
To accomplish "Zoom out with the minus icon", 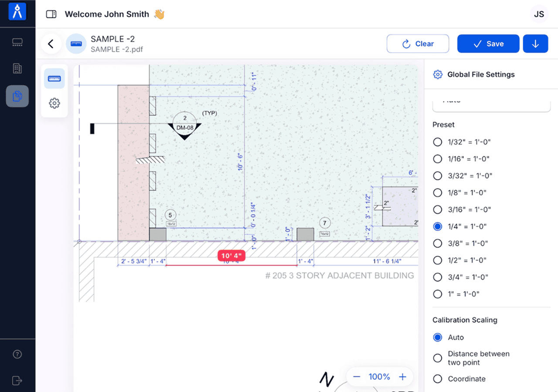I will coord(357,377).
